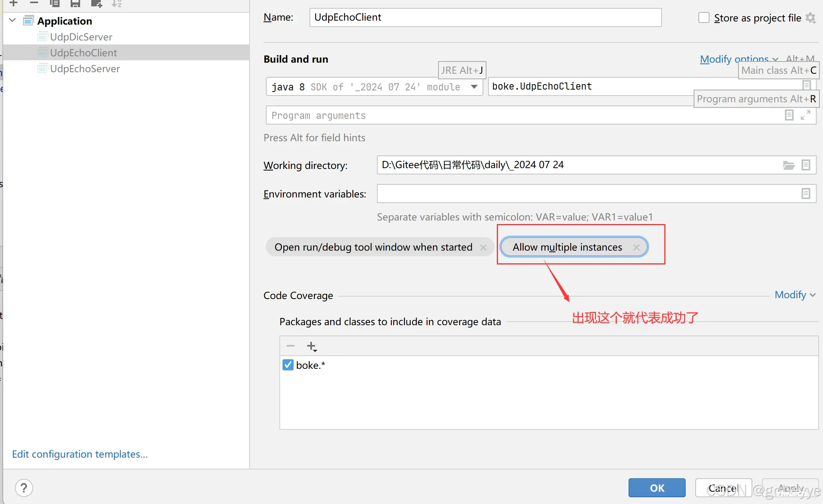Uncheck boke.* coverage package
This screenshot has width=823, height=504.
click(288, 365)
